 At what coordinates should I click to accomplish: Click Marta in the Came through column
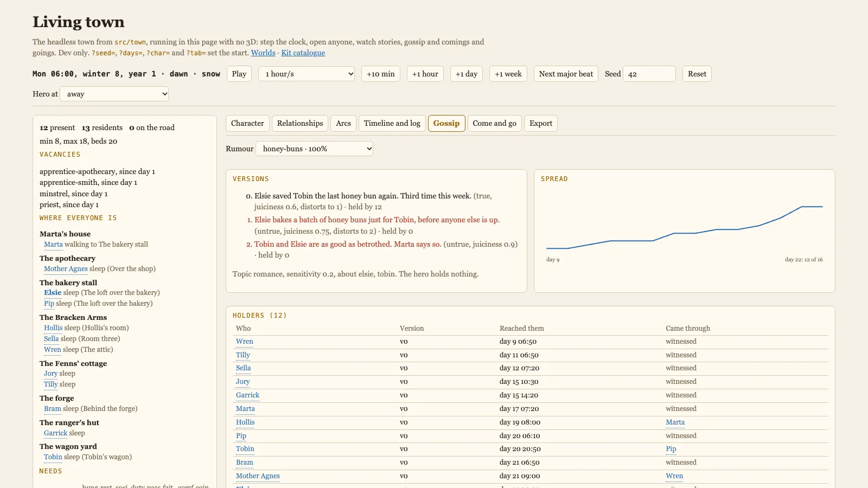click(675, 422)
